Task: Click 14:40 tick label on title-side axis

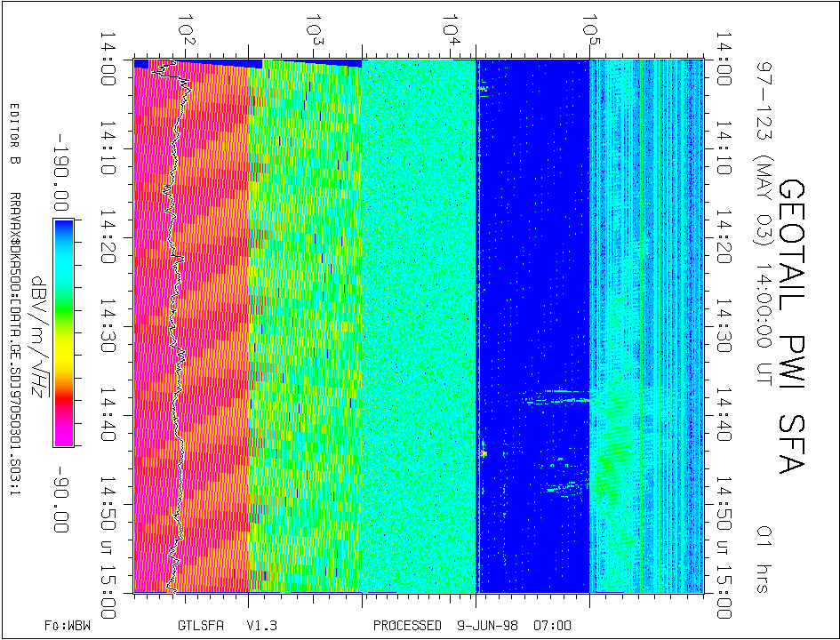Action: click(724, 416)
